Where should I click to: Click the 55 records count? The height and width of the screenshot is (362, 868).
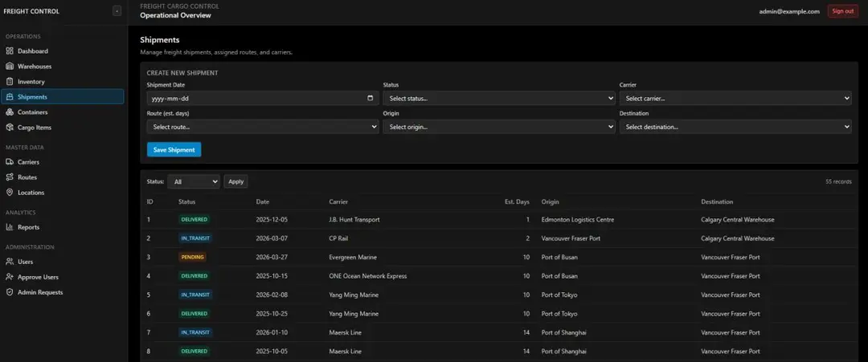click(x=838, y=181)
